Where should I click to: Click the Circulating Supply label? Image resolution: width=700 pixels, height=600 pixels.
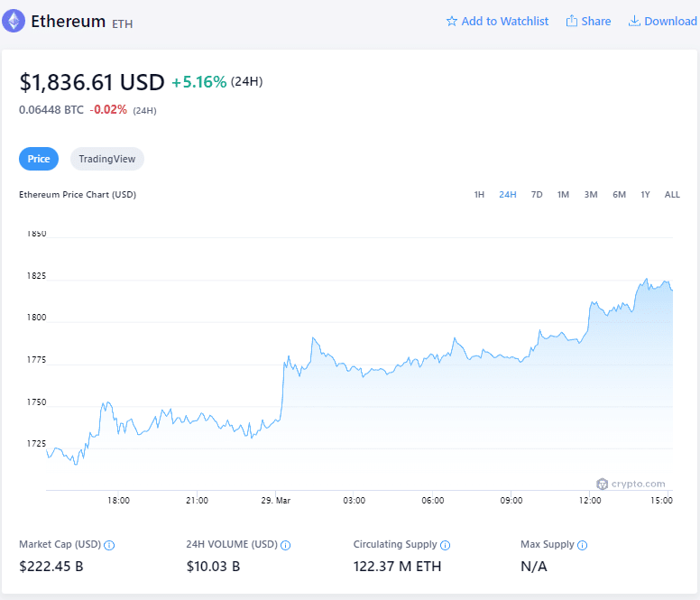pos(395,545)
